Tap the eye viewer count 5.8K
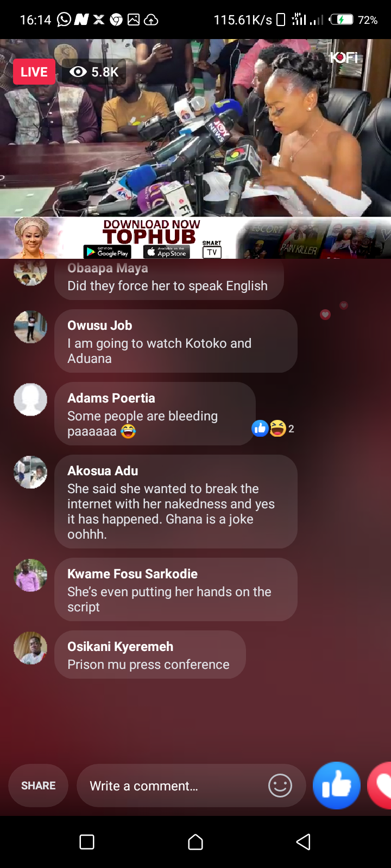 (94, 72)
